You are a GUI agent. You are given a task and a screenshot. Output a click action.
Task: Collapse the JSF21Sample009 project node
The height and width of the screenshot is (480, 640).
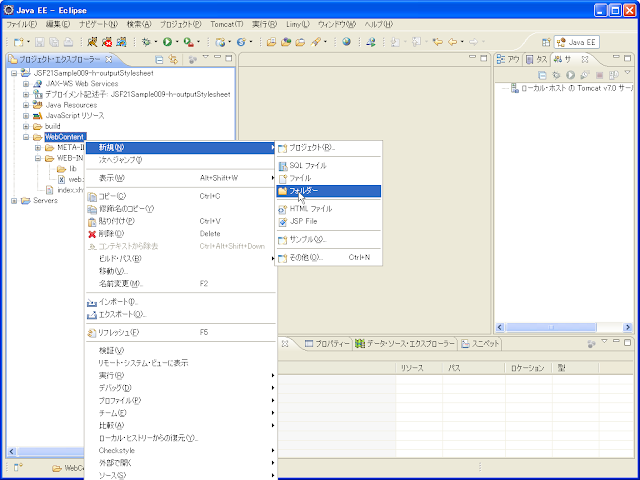click(14, 73)
